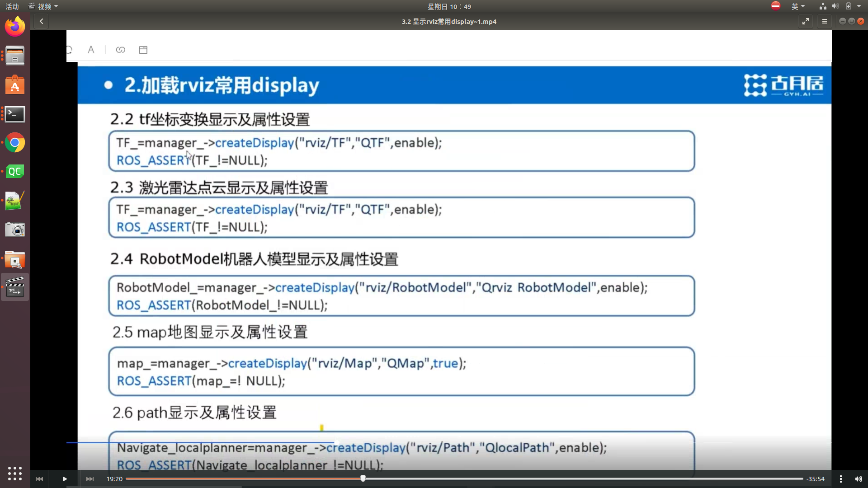Open Ubuntu Software center icon
This screenshot has height=488, width=868.
point(15,85)
